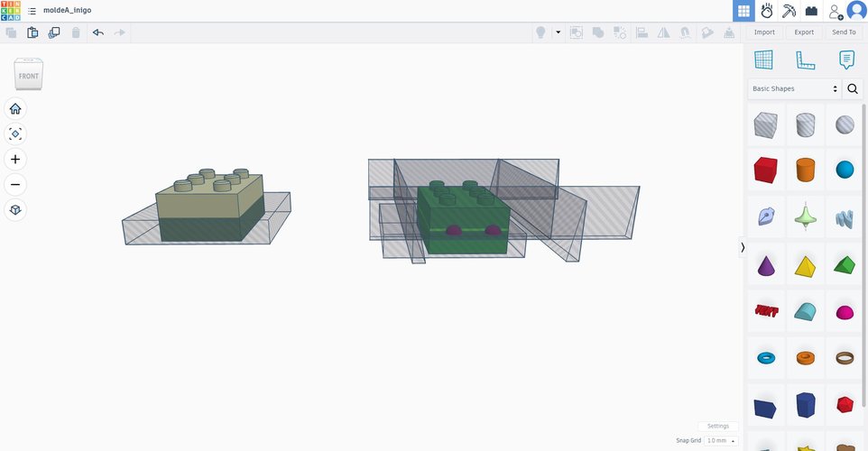Viewport: 868px width, 451px height.
Task: Select the red Icosahedron shape
Action: [x=845, y=404]
